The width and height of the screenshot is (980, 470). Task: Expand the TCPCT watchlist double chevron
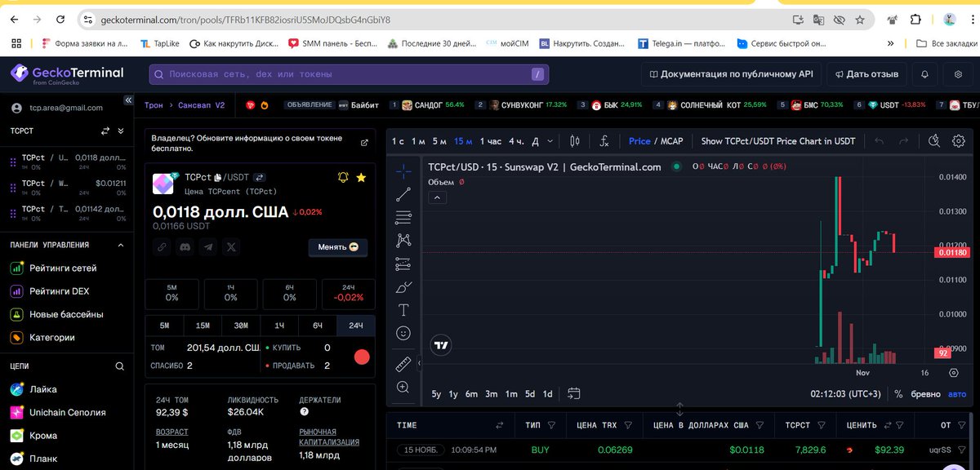[x=121, y=131]
